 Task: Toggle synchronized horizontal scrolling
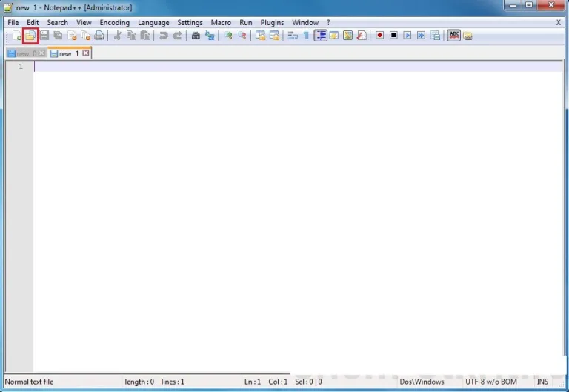coord(274,36)
